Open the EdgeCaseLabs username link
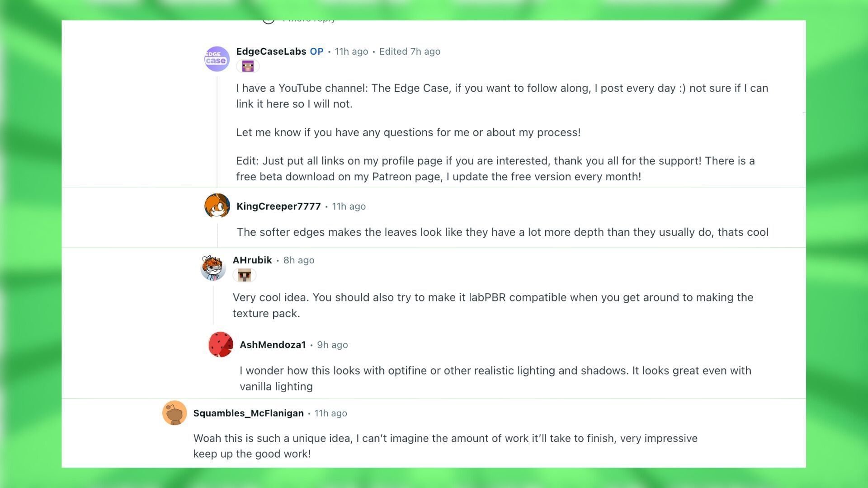 (x=271, y=52)
